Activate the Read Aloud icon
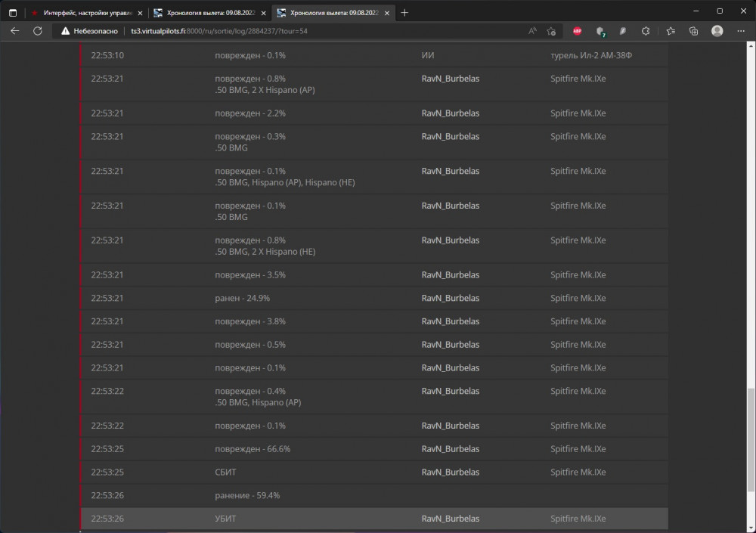This screenshot has width=756, height=533. point(532,31)
